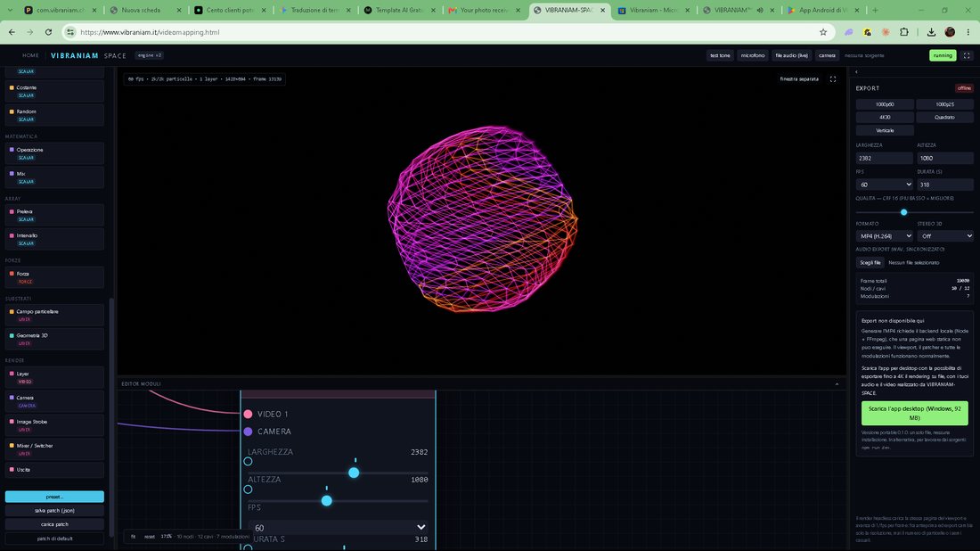
Task: Click the Altezza input field showing 1080
Action: tap(945, 158)
